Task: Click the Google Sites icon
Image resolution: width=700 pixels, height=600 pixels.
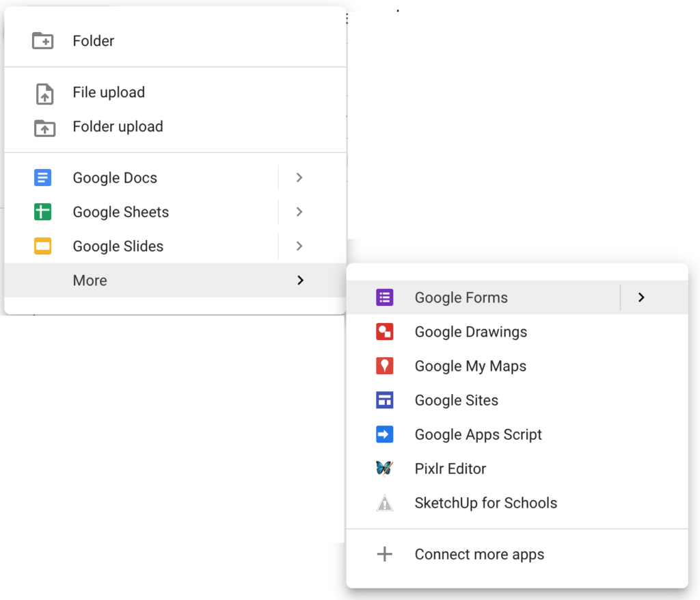Action: (386, 400)
